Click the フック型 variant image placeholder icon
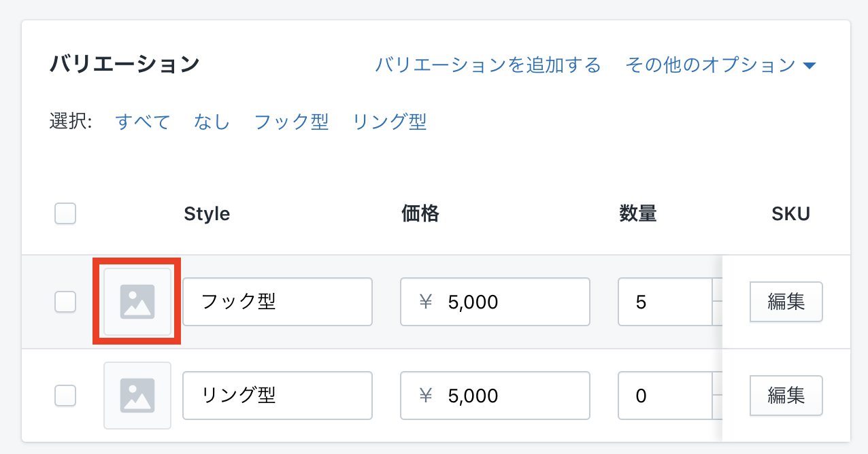868x454 pixels. pos(137,302)
